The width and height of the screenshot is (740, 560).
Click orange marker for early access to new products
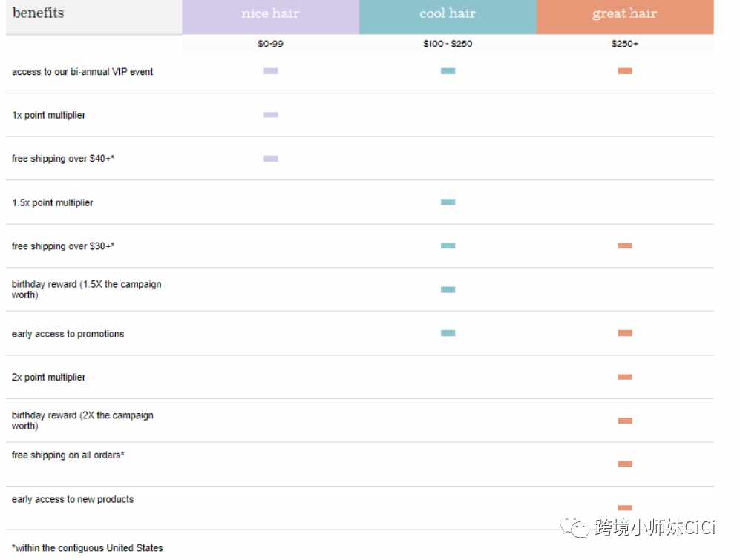625,508
